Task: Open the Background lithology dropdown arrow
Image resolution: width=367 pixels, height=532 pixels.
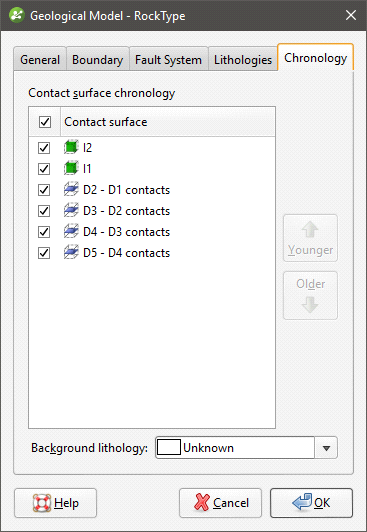Action: tap(326, 448)
